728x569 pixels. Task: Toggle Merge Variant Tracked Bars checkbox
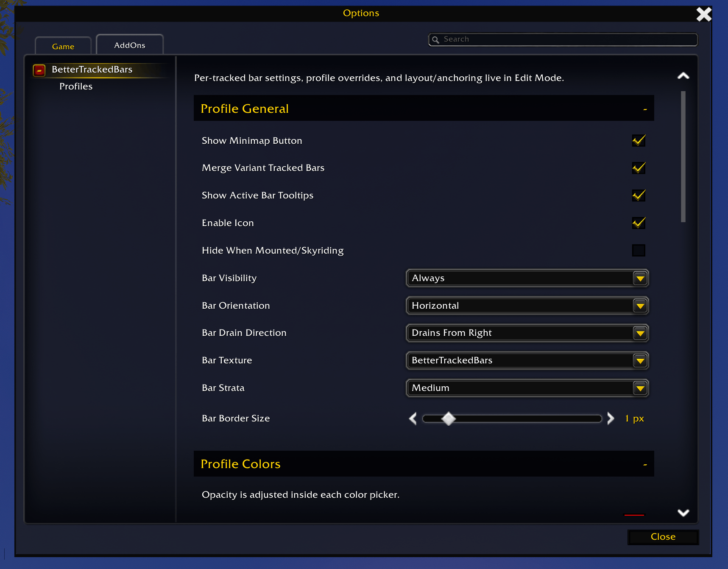(x=639, y=168)
